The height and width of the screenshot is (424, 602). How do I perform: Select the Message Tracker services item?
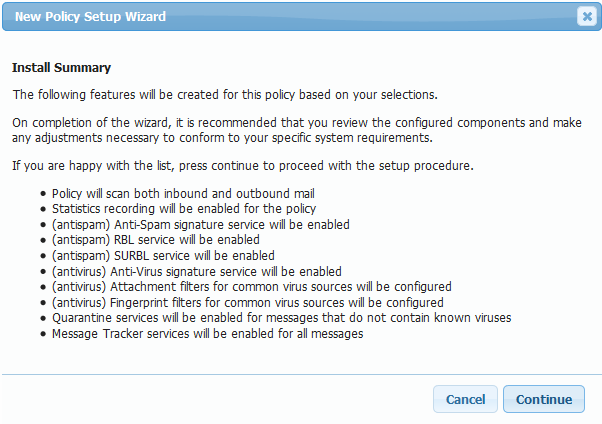pyautogui.click(x=208, y=333)
